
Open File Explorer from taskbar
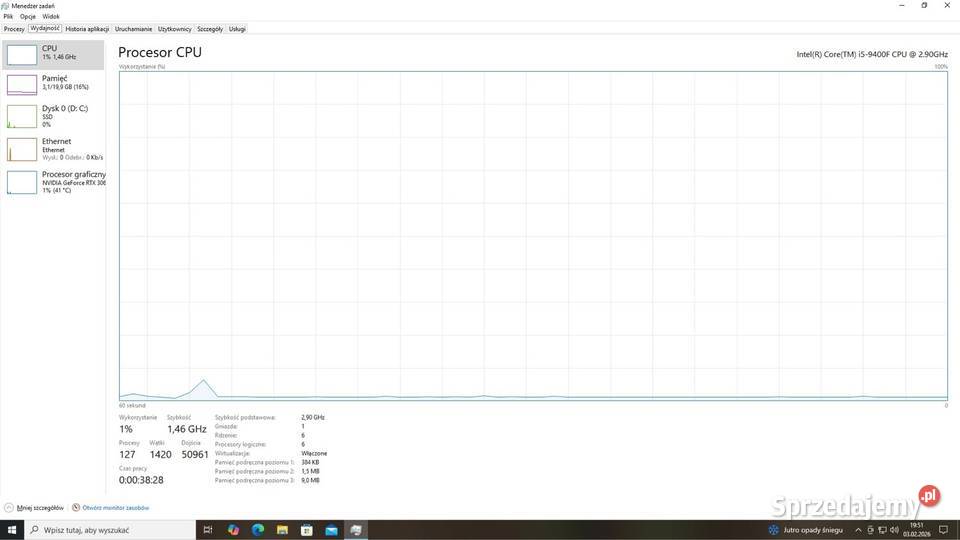[x=282, y=530]
